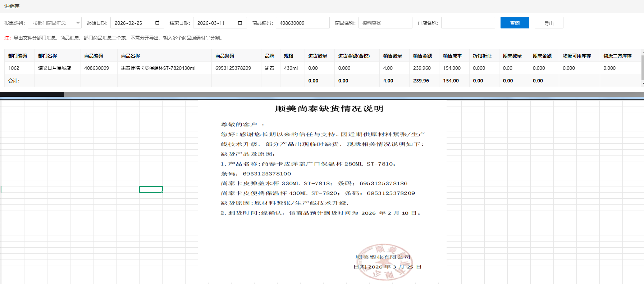Image resolution: width=644 pixels, height=284 pixels.
Task: Click the start date value 2026-02-25
Action: (128, 23)
